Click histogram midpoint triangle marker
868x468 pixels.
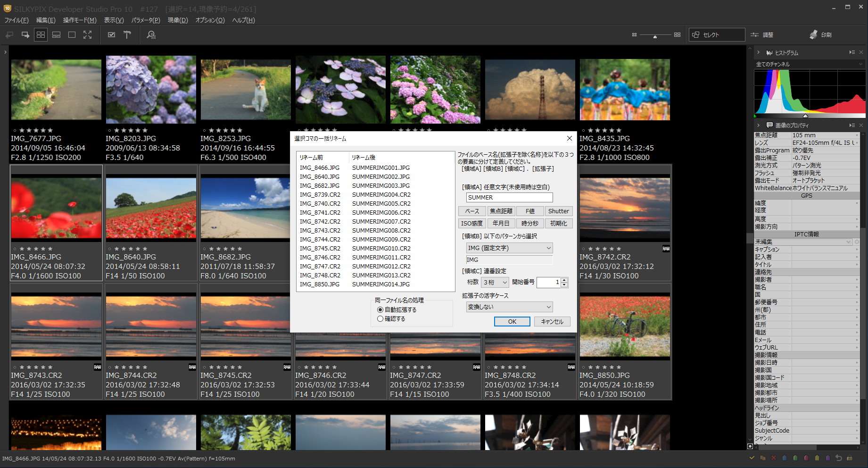[x=805, y=116]
